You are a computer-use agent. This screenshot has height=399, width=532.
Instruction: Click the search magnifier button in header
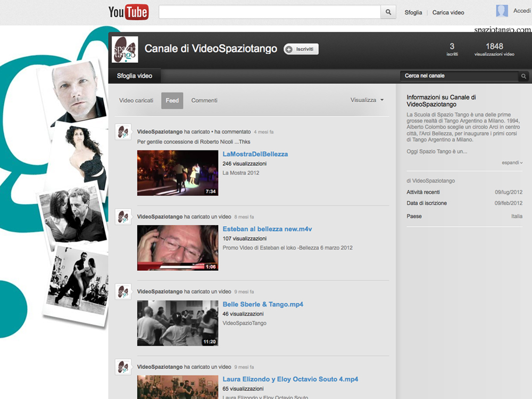[x=388, y=12]
